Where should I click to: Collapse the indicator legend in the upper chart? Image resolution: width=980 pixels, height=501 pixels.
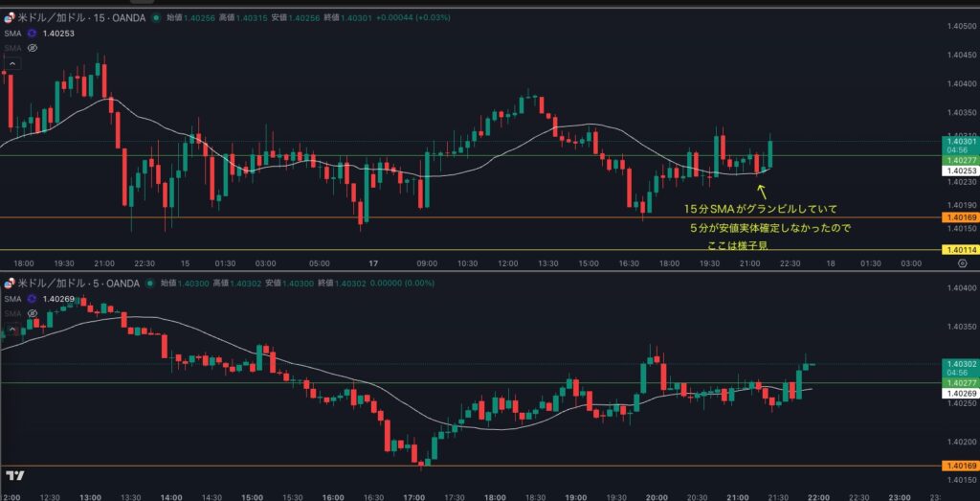click(11, 63)
